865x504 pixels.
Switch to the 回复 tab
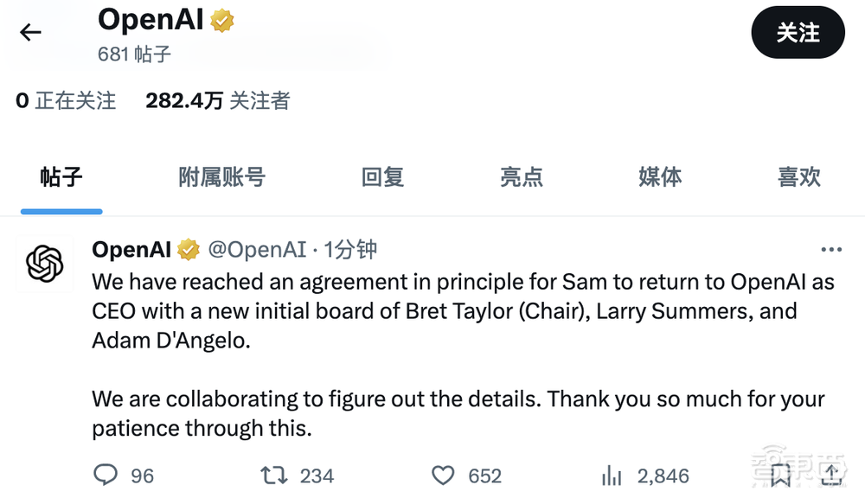click(x=381, y=177)
